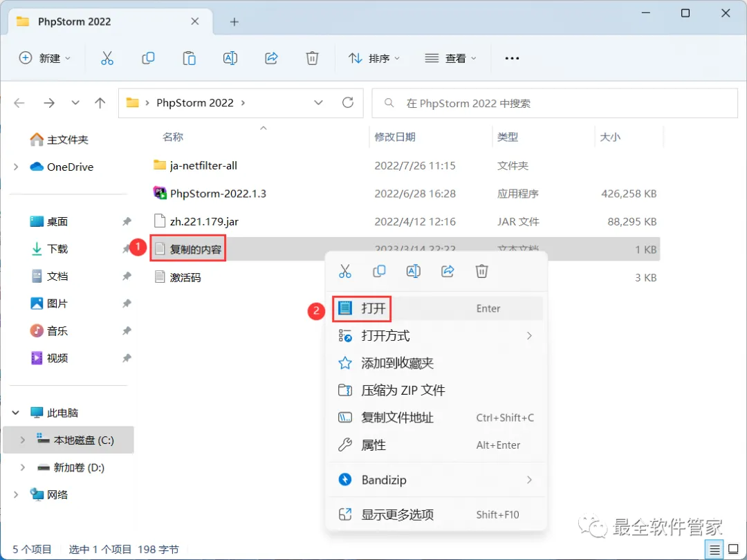747x560 pixels.
Task: Refresh the PhpStorm 2022 folder view
Action: pyautogui.click(x=348, y=102)
